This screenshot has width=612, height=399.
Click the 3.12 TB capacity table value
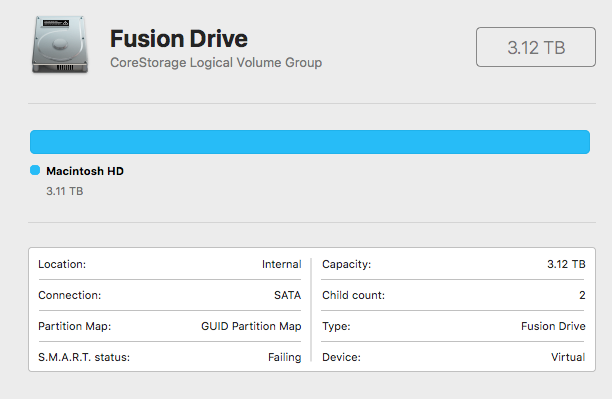point(566,264)
